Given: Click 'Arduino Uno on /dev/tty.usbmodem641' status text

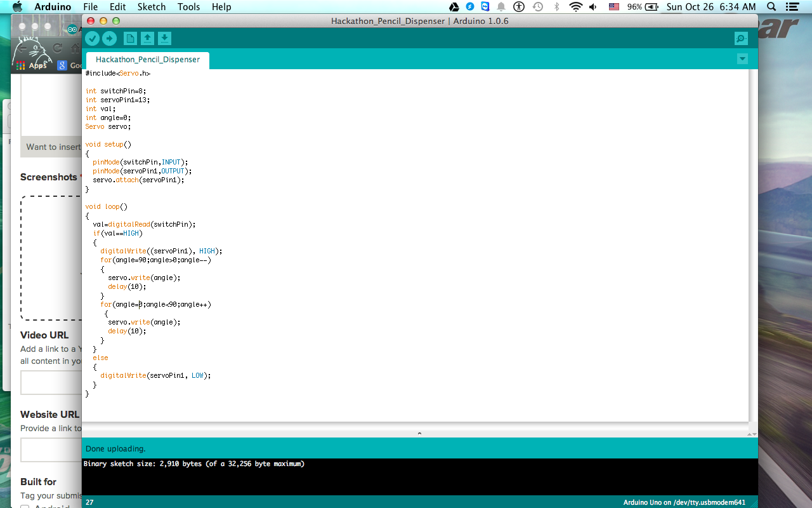Looking at the screenshot, I should (684, 502).
